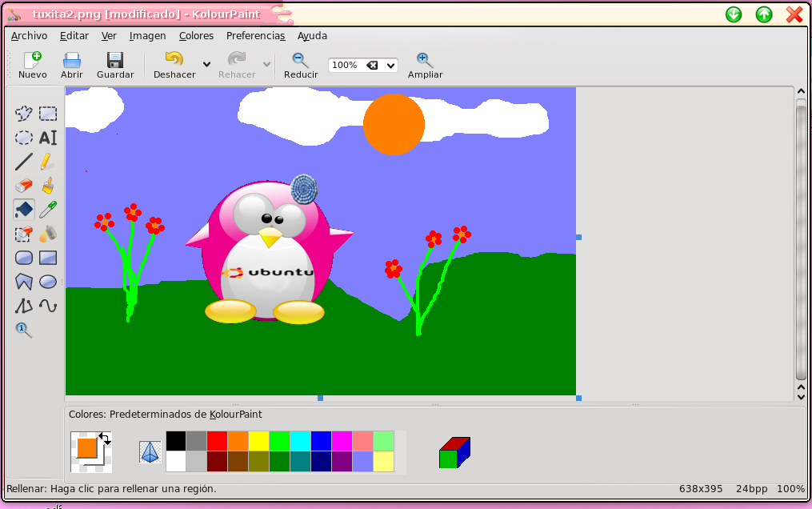
Task: Activate the Brush tool
Action: click(x=48, y=186)
